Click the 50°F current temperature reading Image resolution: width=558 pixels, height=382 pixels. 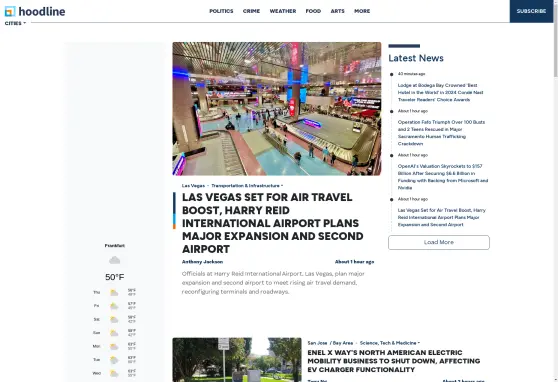(x=115, y=277)
